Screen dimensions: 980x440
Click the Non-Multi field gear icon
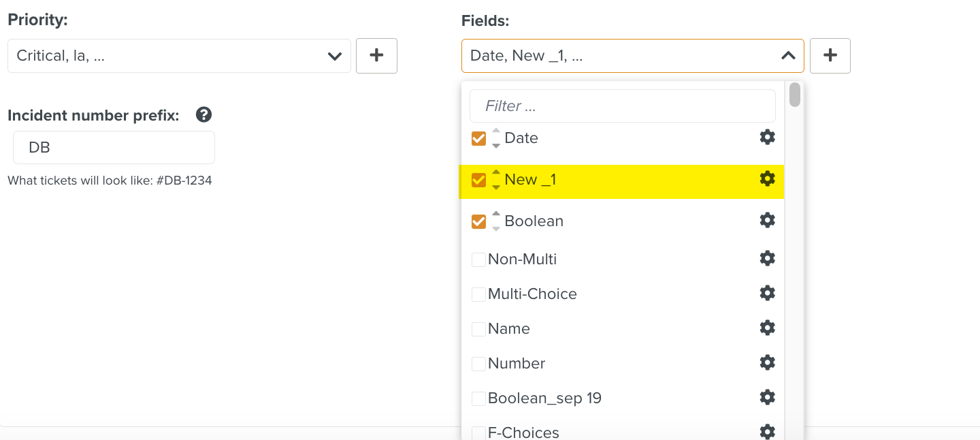pyautogui.click(x=767, y=258)
